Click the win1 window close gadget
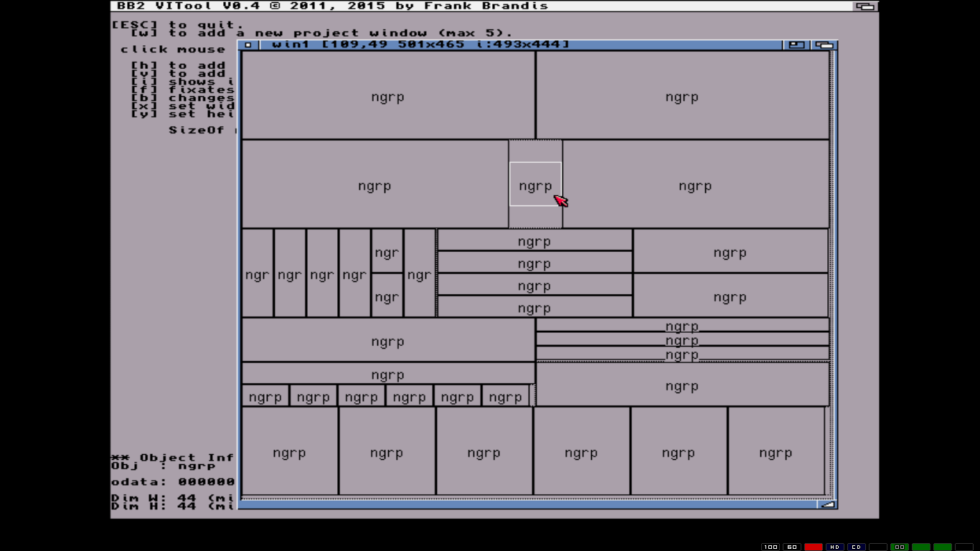980x551 pixels. [x=248, y=44]
